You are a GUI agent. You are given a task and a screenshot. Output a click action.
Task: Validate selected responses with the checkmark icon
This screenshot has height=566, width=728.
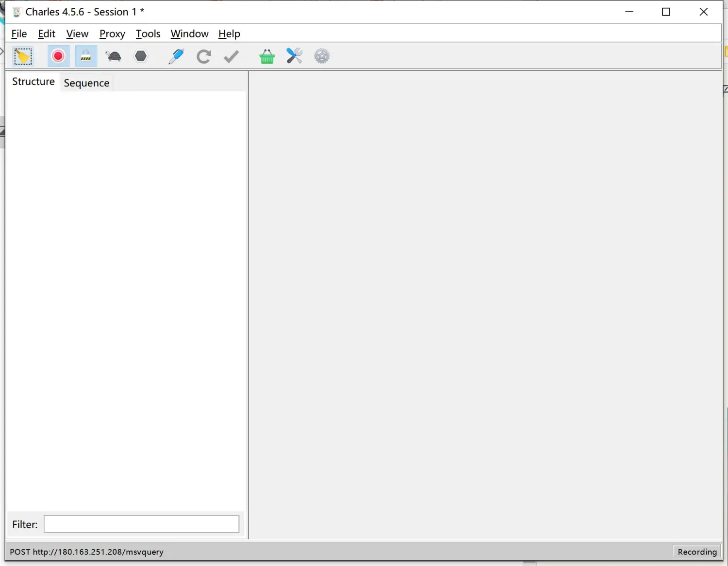232,56
